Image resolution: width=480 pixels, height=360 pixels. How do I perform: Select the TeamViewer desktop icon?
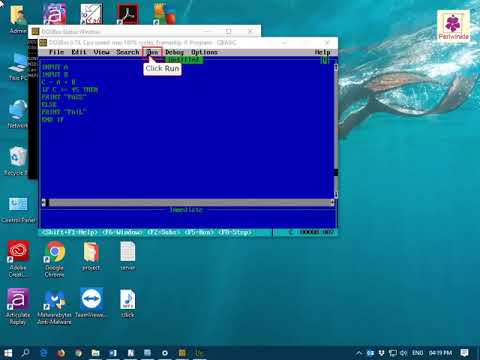tap(91, 303)
